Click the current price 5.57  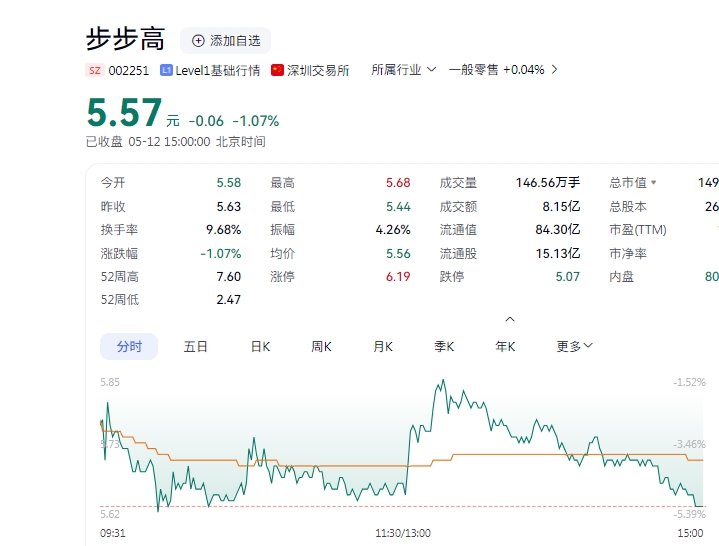click(x=124, y=113)
